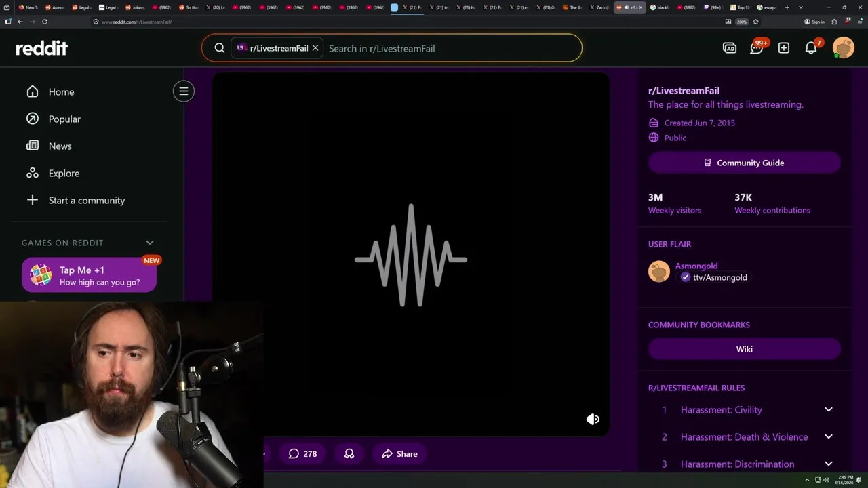This screenshot has width=868, height=488.
Task: Open the user avatar menu
Action: click(844, 48)
